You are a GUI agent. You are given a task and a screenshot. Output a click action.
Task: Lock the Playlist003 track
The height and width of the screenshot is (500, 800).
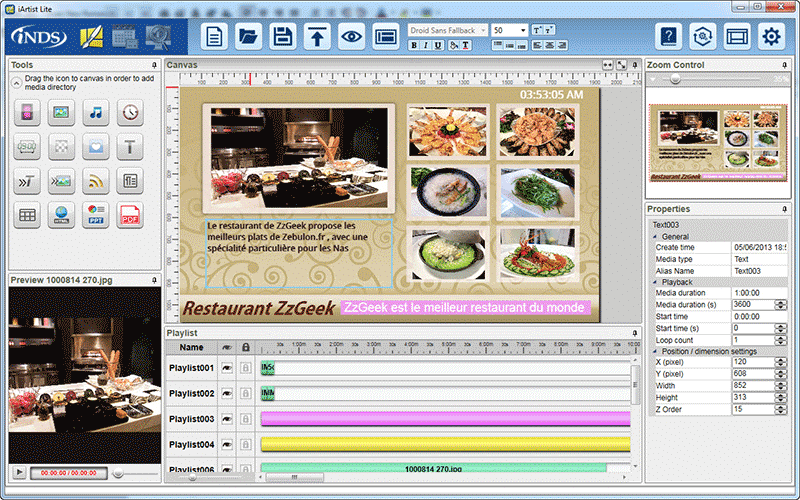tap(245, 419)
